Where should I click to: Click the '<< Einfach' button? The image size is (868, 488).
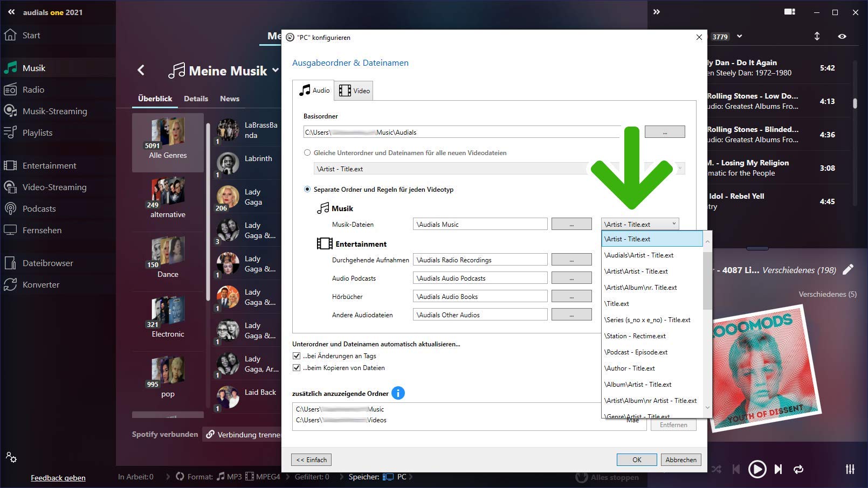[312, 459]
